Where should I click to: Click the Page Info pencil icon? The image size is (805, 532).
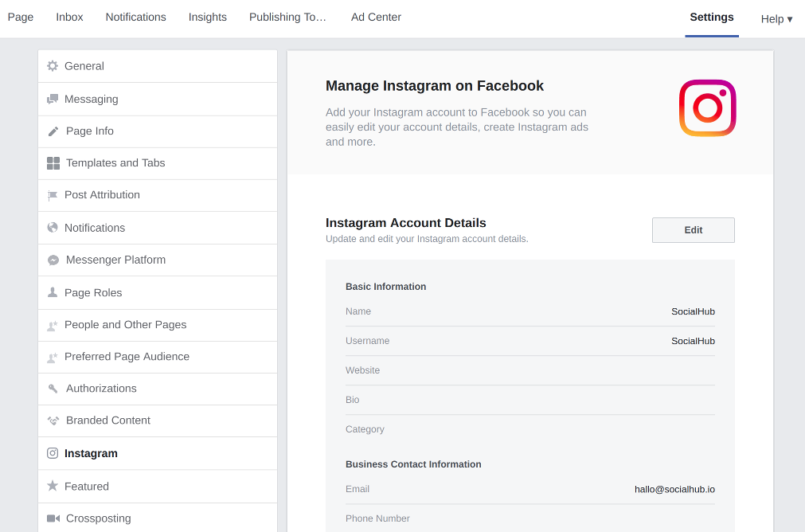(53, 131)
